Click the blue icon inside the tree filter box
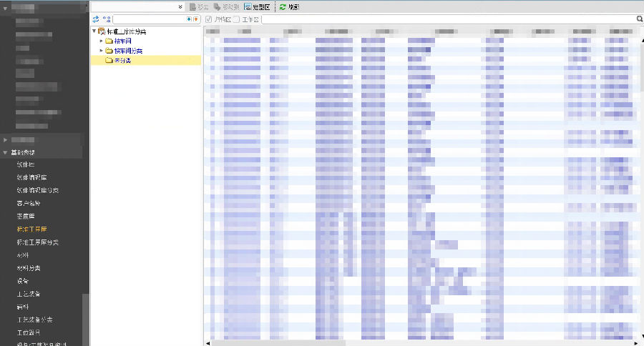Viewport: 644px width, 346px height. tap(189, 19)
